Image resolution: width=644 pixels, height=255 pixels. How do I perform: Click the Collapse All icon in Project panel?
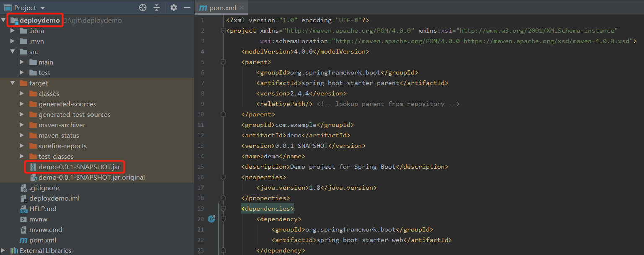pyautogui.click(x=157, y=7)
